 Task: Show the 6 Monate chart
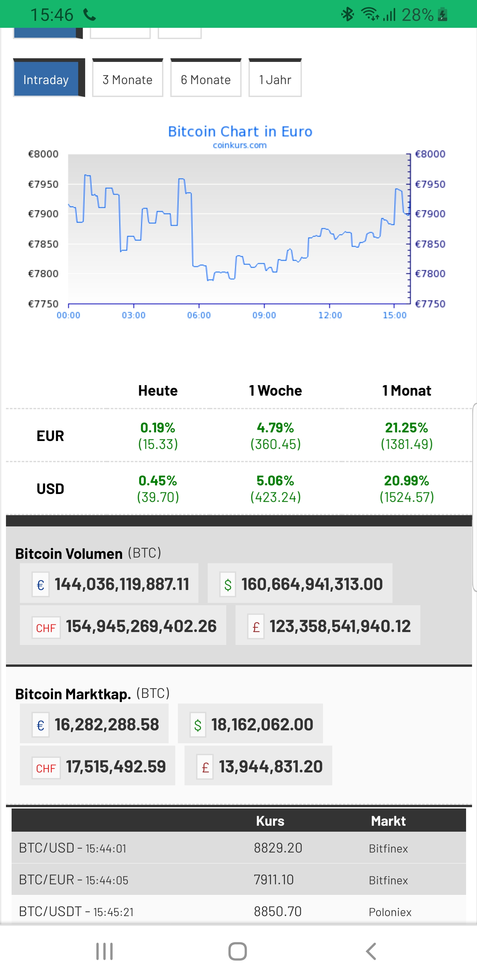206,79
